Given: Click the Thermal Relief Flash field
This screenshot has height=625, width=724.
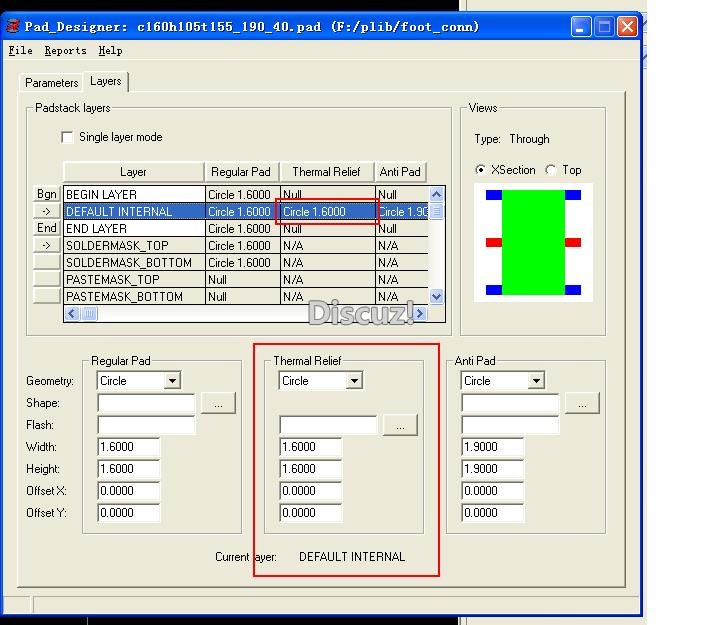Looking at the screenshot, I should tap(328, 425).
